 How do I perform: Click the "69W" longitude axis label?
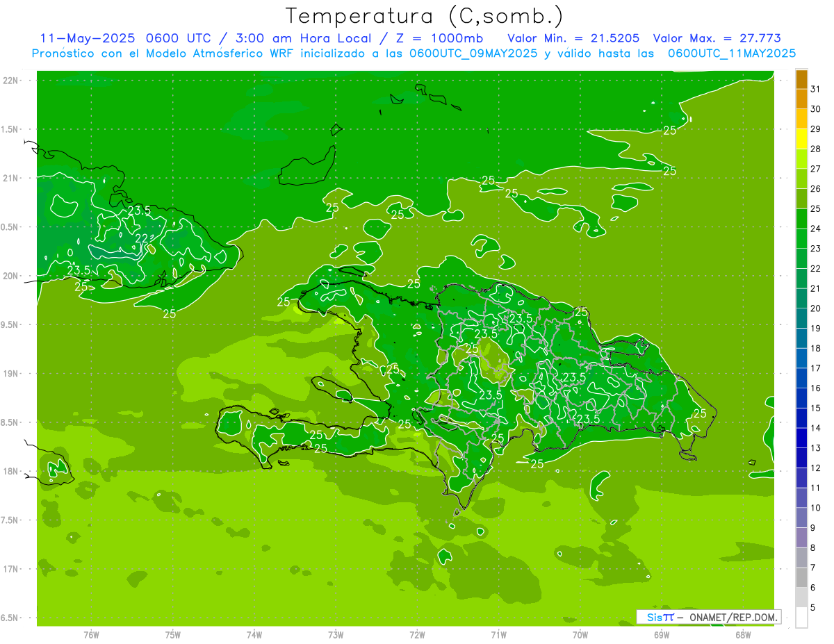tap(662, 635)
